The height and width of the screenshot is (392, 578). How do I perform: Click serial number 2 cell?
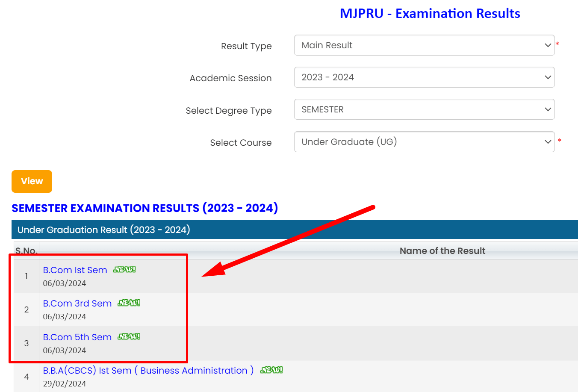point(27,309)
